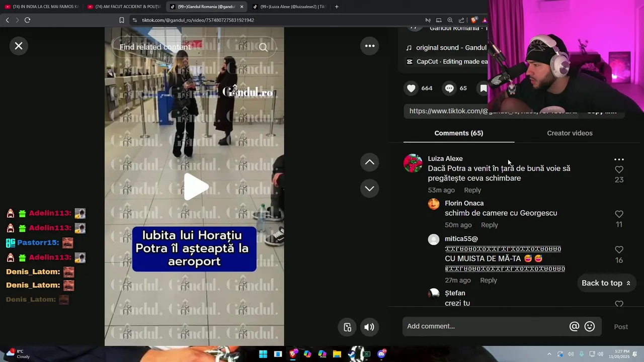Open the comments icon showing 65
The height and width of the screenshot is (362, 644).
[x=449, y=88]
